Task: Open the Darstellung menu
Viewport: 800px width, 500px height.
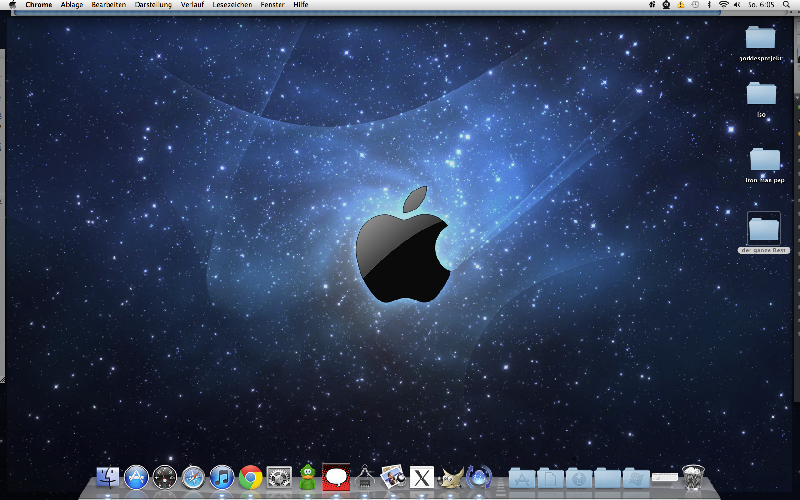Action: (153, 5)
